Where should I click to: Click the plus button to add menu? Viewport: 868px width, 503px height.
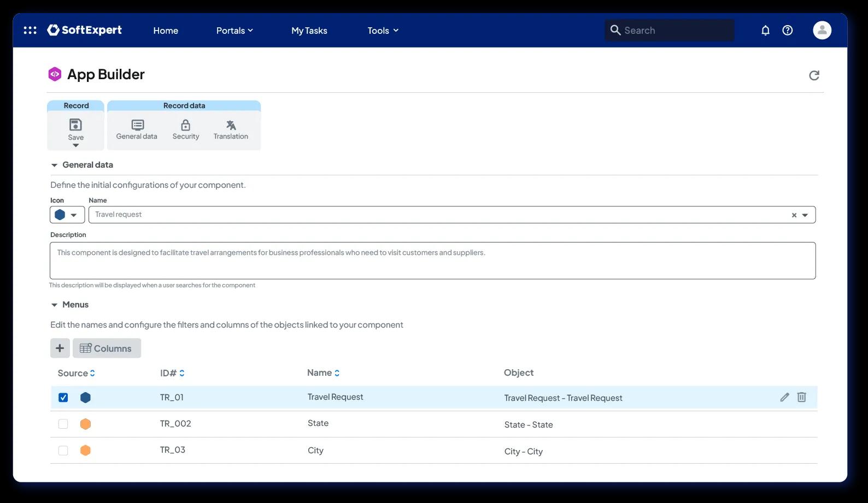[x=60, y=348]
